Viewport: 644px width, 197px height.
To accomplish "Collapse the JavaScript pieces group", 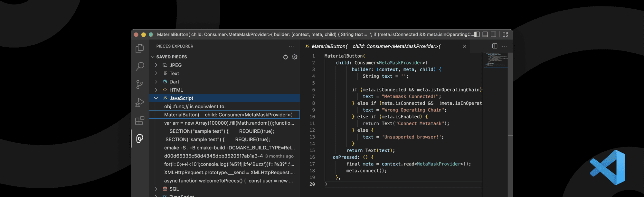I will [156, 98].
